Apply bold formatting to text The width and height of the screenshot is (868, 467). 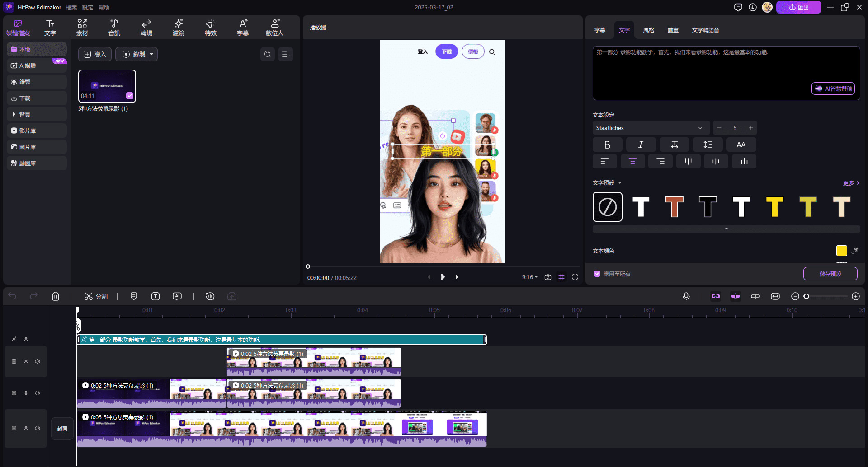tap(607, 145)
